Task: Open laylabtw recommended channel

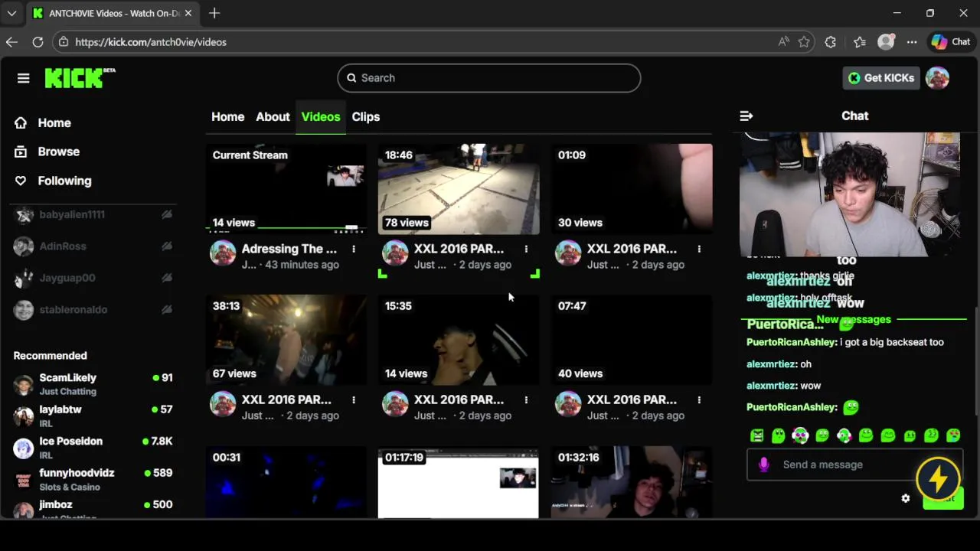Action: pyautogui.click(x=94, y=416)
